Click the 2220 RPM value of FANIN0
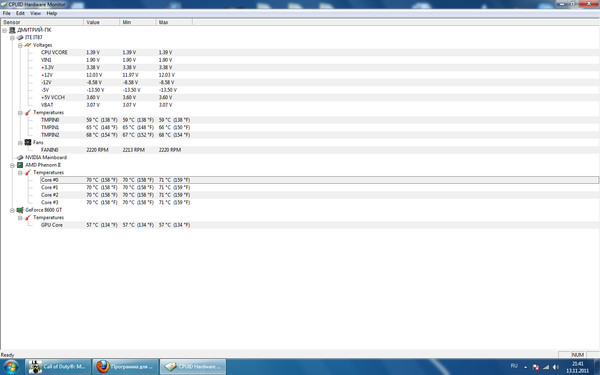Screen dimensions: 600x375 [97, 150]
